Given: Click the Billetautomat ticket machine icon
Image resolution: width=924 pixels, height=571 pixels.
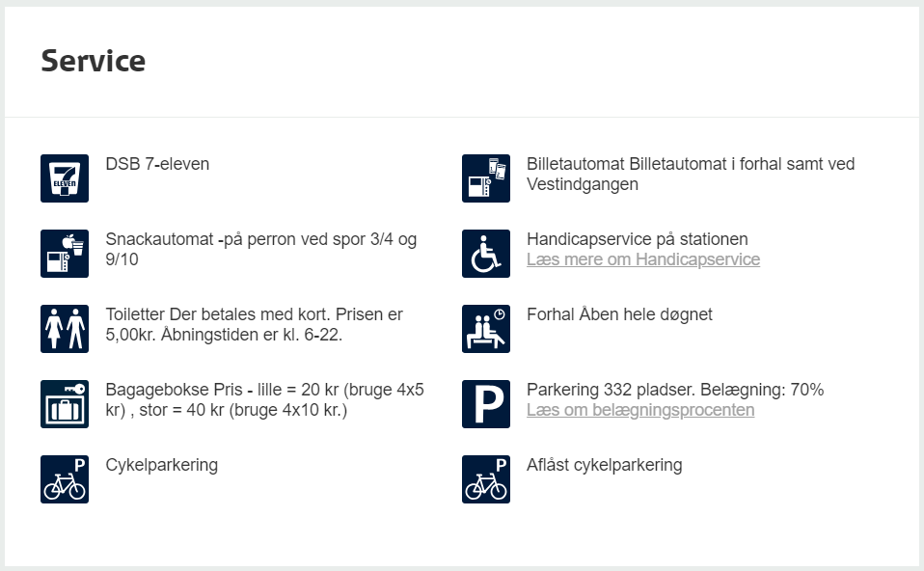Looking at the screenshot, I should coord(485,178).
